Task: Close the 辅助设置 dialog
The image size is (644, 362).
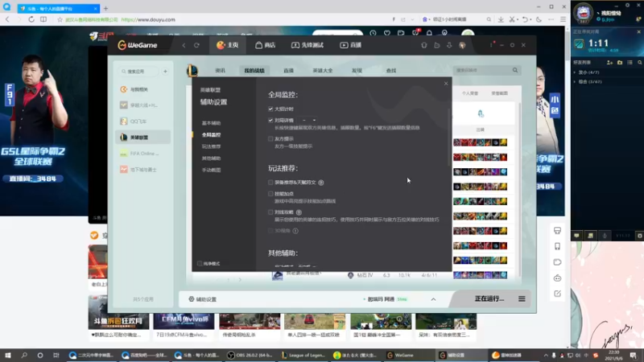Action: click(x=446, y=84)
